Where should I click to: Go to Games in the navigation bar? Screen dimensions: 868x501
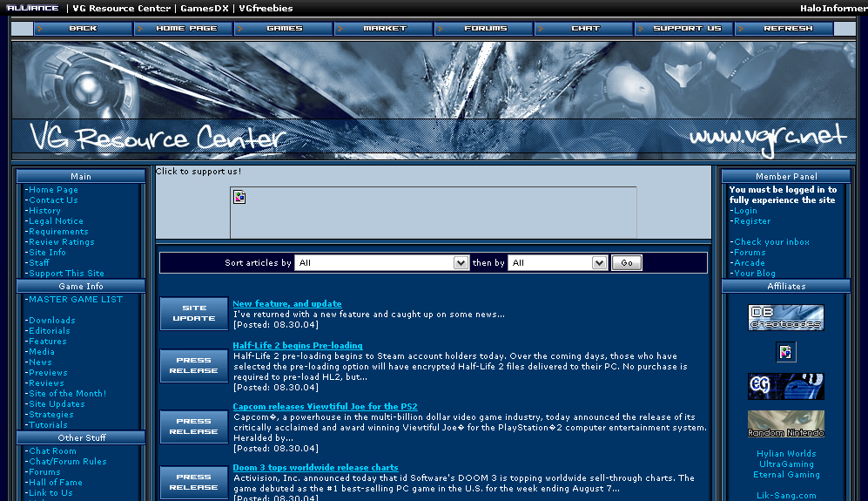click(285, 29)
